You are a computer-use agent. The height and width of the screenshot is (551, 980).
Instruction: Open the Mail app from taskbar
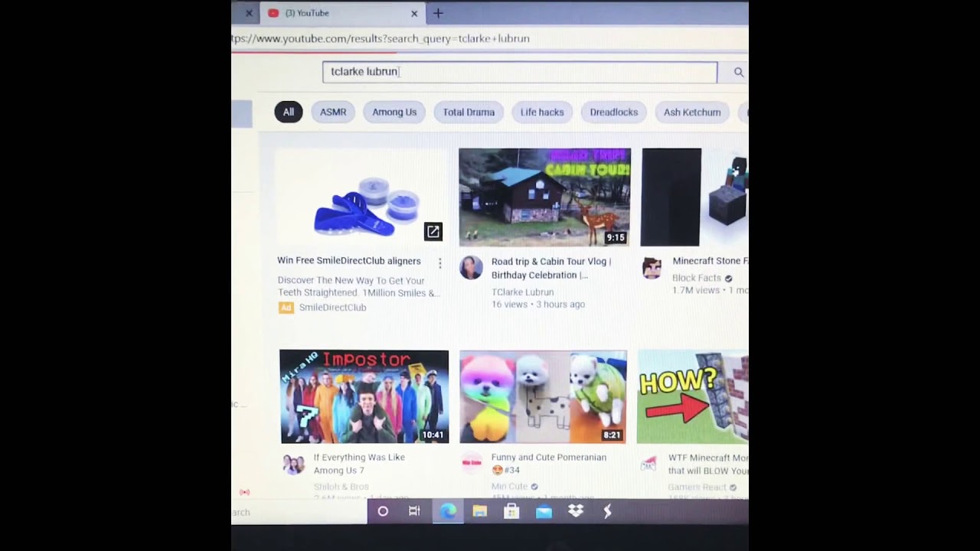[544, 512]
